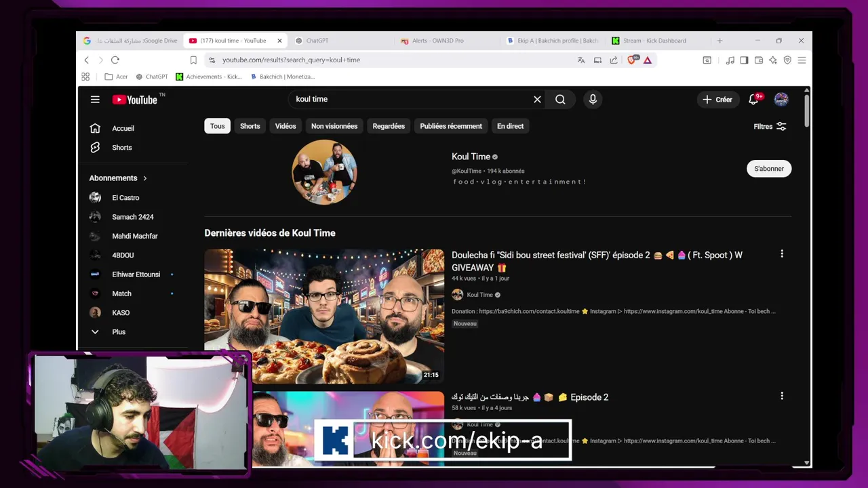Image resolution: width=868 pixels, height=488 pixels.
Task: Open the share page icon
Action: pyautogui.click(x=614, y=60)
